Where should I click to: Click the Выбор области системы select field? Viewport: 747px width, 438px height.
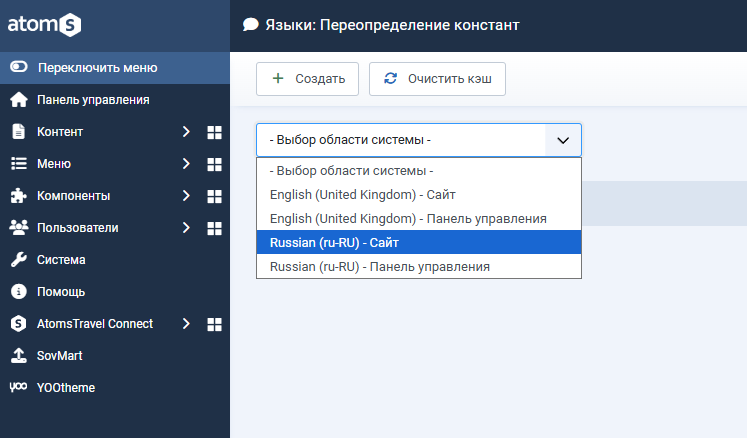point(419,140)
